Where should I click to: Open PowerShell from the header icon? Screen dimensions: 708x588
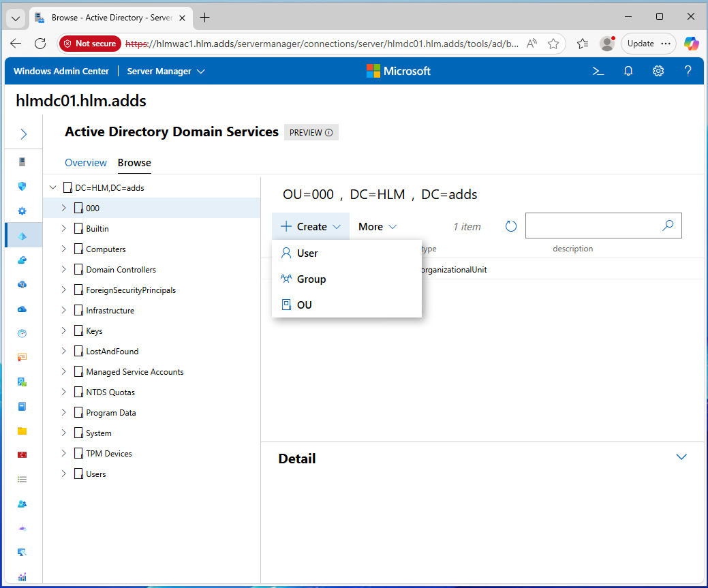[x=598, y=71]
